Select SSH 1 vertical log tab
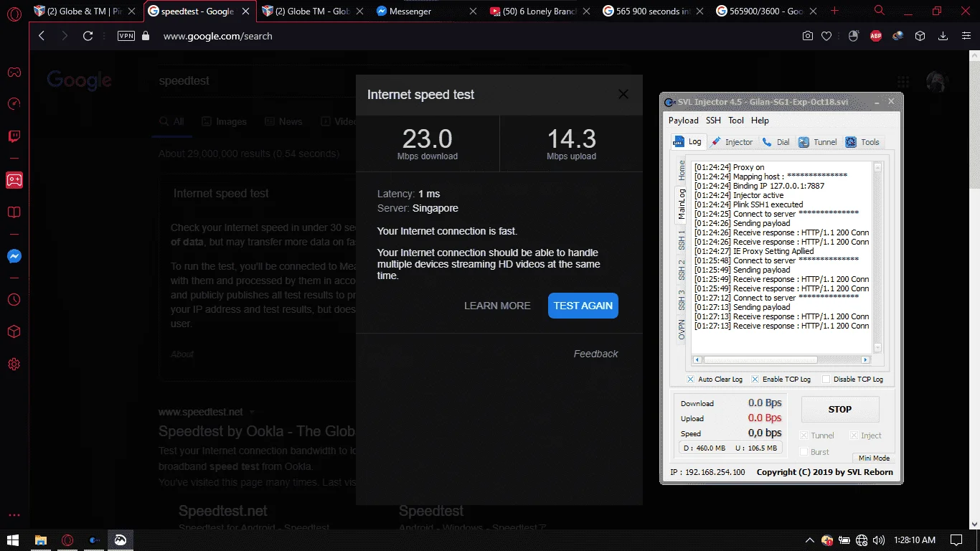The height and width of the screenshot is (551, 980). pyautogui.click(x=682, y=239)
